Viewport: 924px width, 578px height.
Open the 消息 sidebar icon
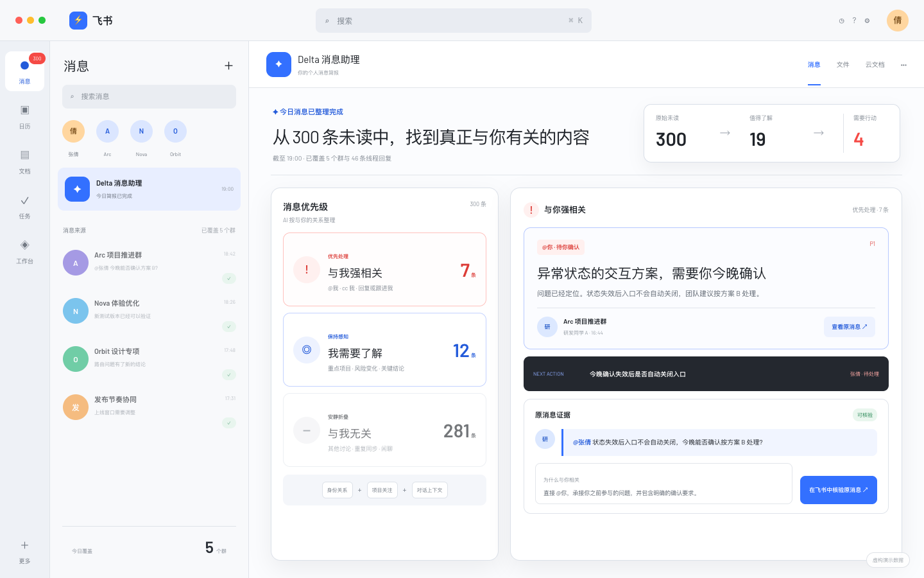click(x=24, y=71)
